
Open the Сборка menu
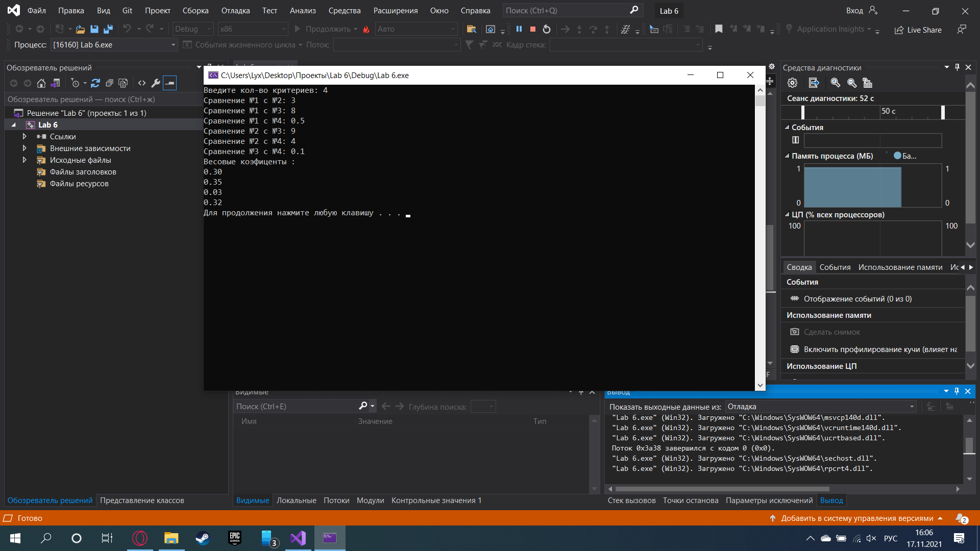pos(195,10)
